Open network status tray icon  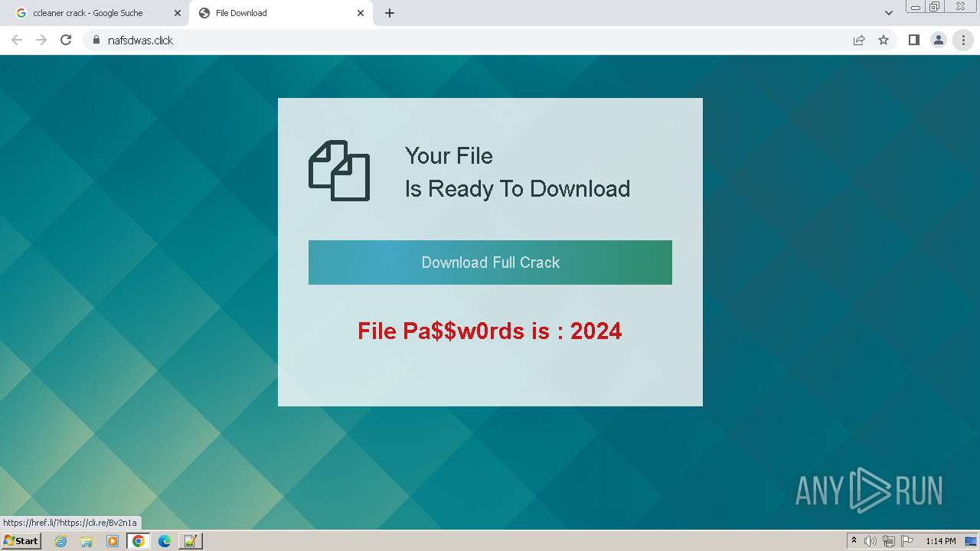tap(889, 541)
